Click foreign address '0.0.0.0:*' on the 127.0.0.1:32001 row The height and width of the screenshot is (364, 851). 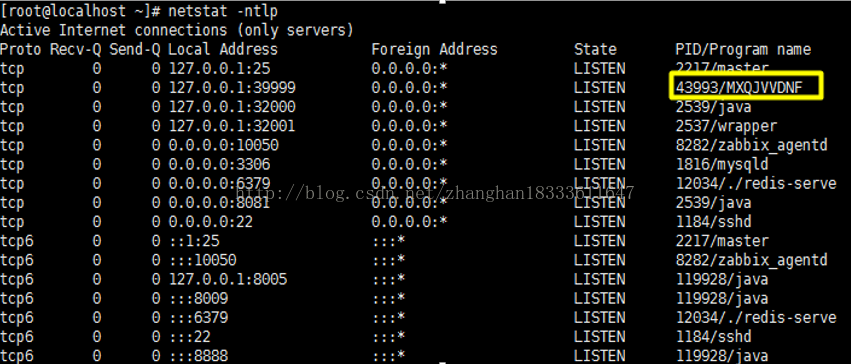(409, 126)
